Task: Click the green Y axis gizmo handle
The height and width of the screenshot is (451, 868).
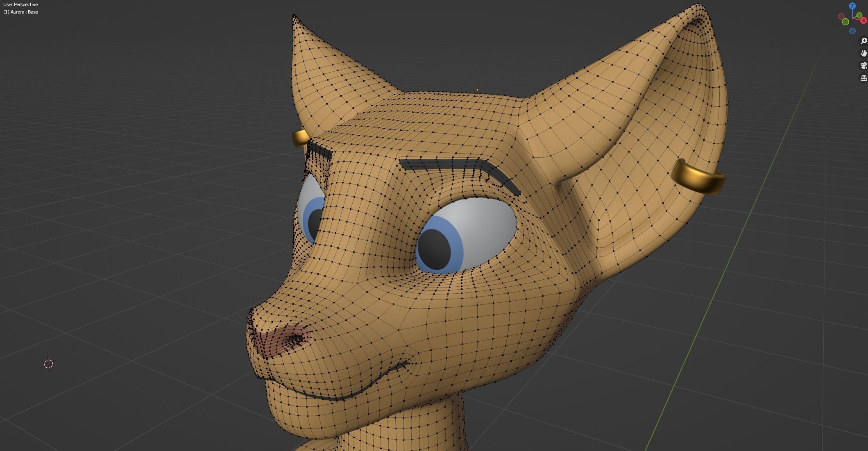Action: pos(859,15)
